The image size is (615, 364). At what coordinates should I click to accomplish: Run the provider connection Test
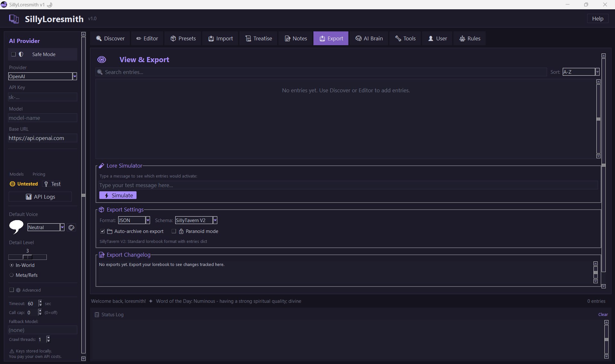point(52,184)
